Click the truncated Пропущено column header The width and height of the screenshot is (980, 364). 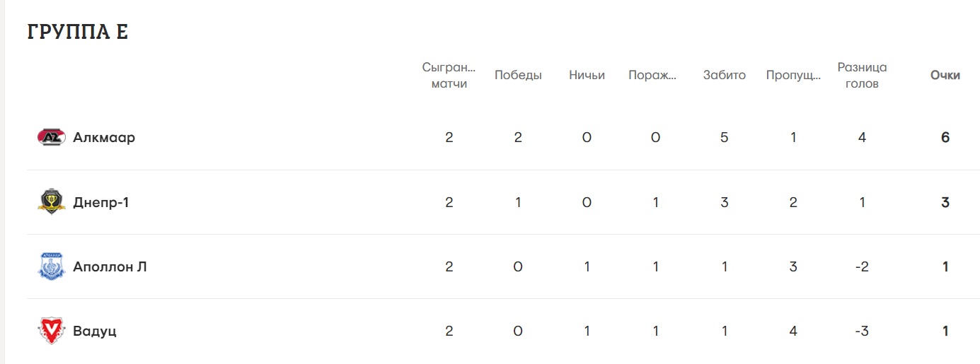click(x=793, y=75)
